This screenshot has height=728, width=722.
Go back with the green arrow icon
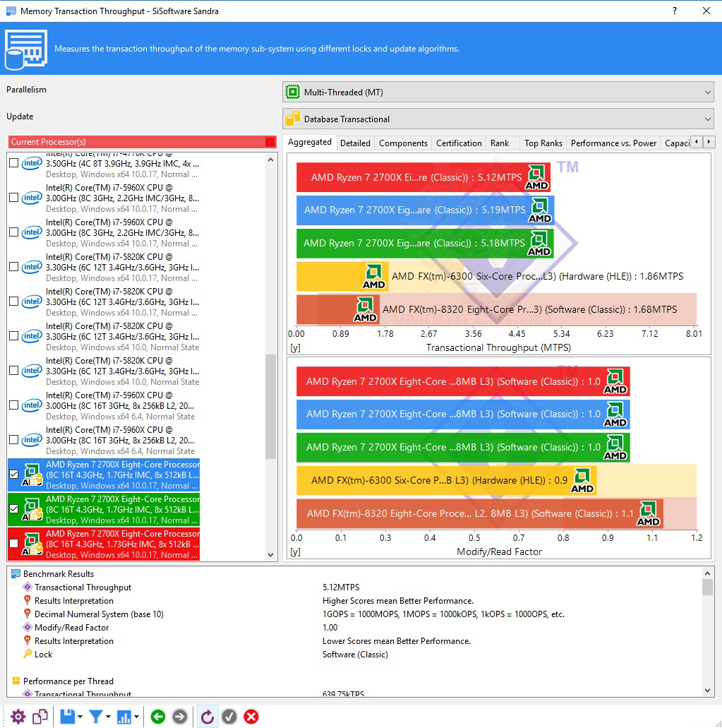pyautogui.click(x=158, y=717)
